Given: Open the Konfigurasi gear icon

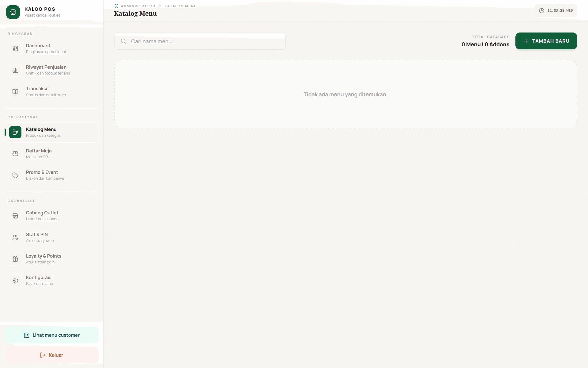Looking at the screenshot, I should 15,280.
